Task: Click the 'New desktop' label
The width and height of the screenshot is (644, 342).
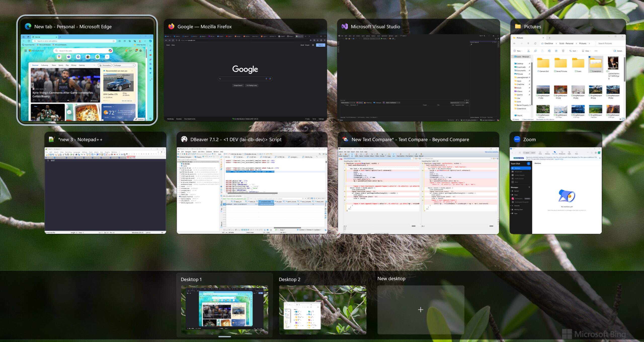Action: [391, 279]
